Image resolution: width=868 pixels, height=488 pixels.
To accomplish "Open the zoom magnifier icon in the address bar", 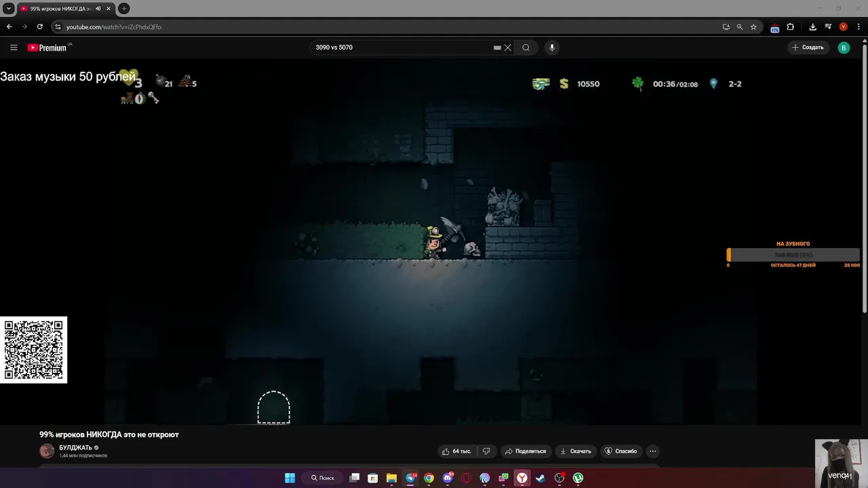I will [x=740, y=27].
